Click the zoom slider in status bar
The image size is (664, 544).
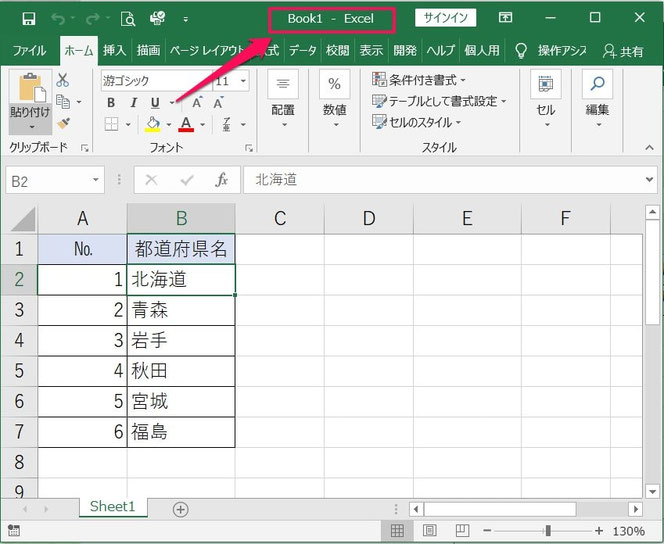pos(547,531)
